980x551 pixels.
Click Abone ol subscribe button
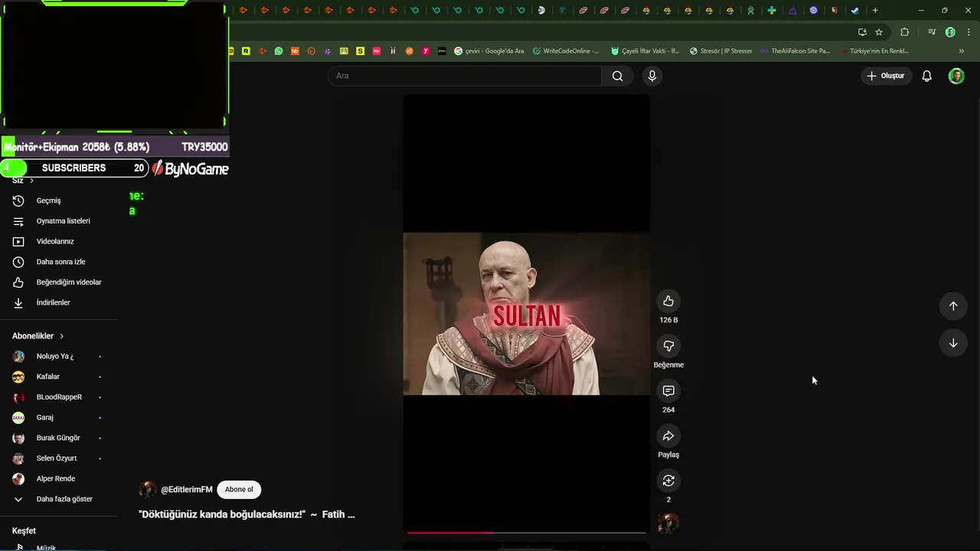click(239, 490)
